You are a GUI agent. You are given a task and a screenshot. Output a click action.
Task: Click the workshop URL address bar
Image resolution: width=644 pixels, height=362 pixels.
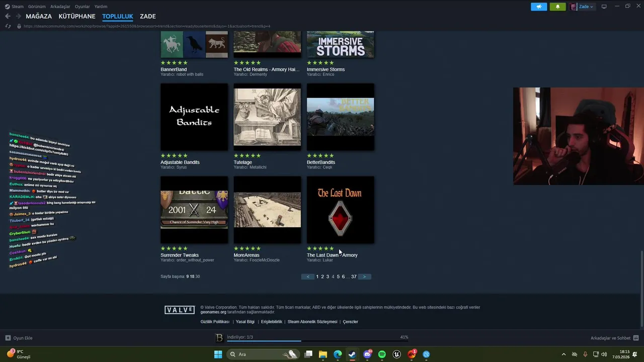point(147,26)
